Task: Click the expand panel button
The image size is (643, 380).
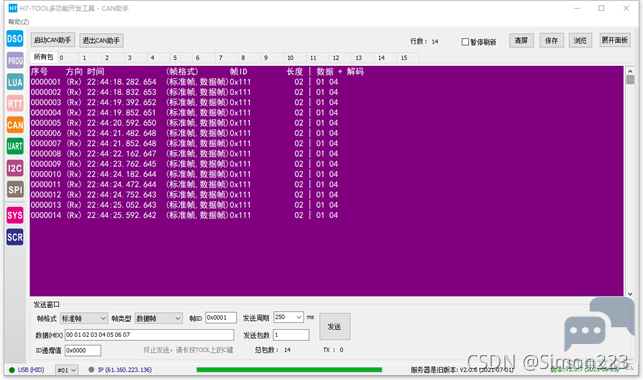Action: point(615,40)
